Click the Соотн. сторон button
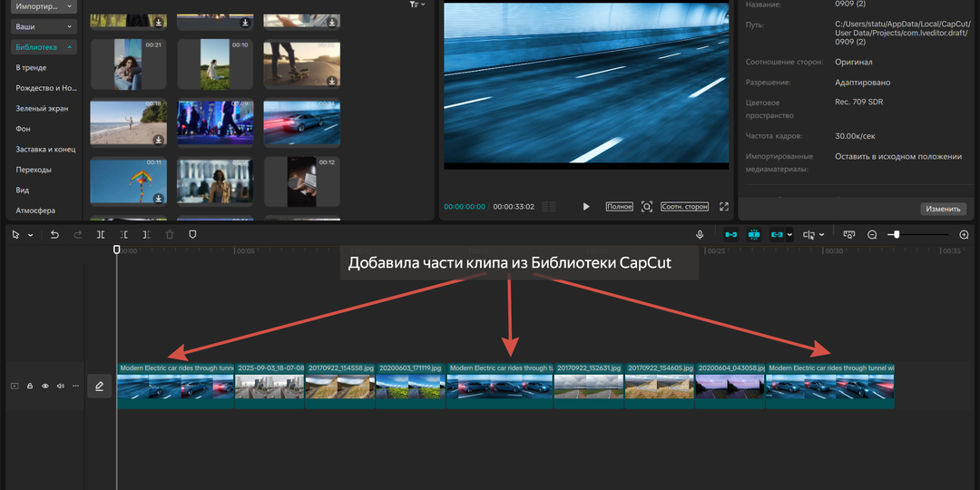Screen dimensions: 980x490 pyautogui.click(x=684, y=206)
